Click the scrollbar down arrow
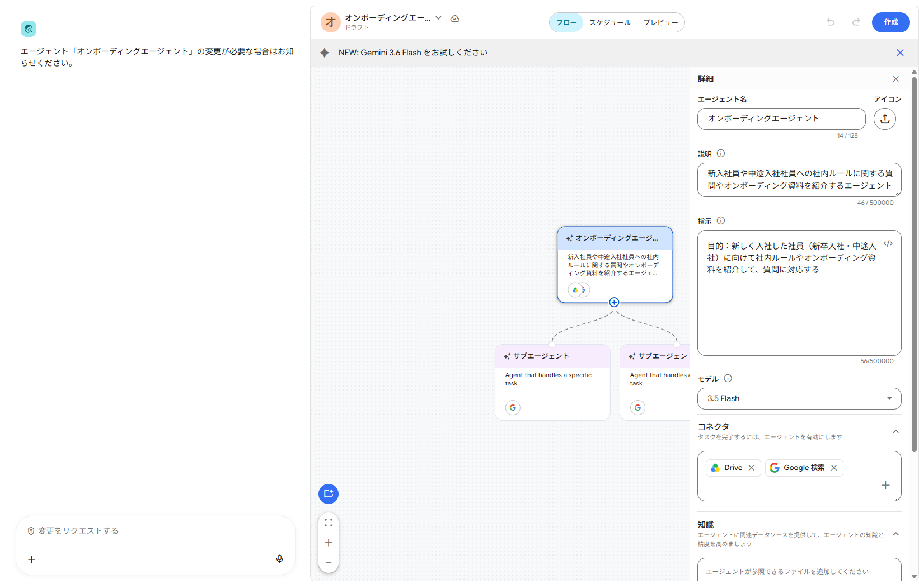 (915, 577)
